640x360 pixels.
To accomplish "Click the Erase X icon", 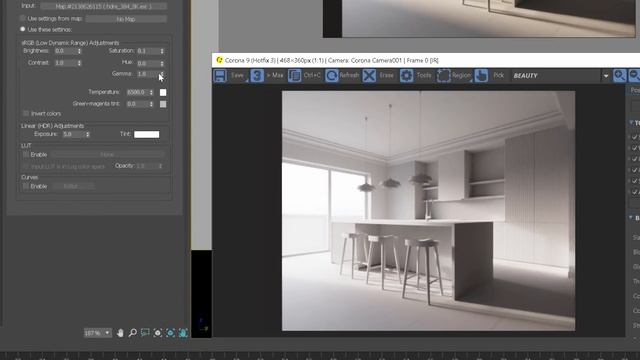I will [369, 76].
